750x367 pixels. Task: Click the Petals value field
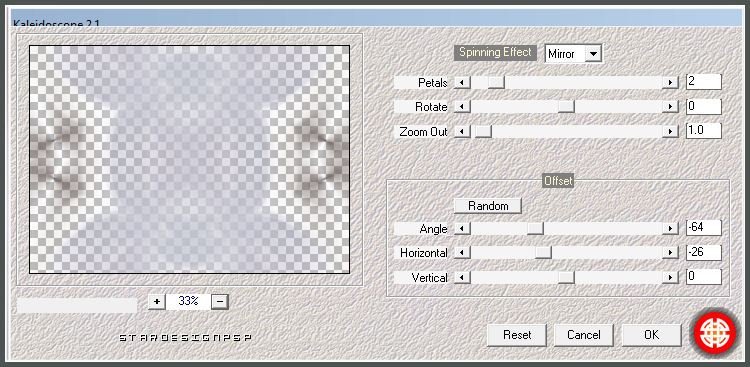coord(704,82)
